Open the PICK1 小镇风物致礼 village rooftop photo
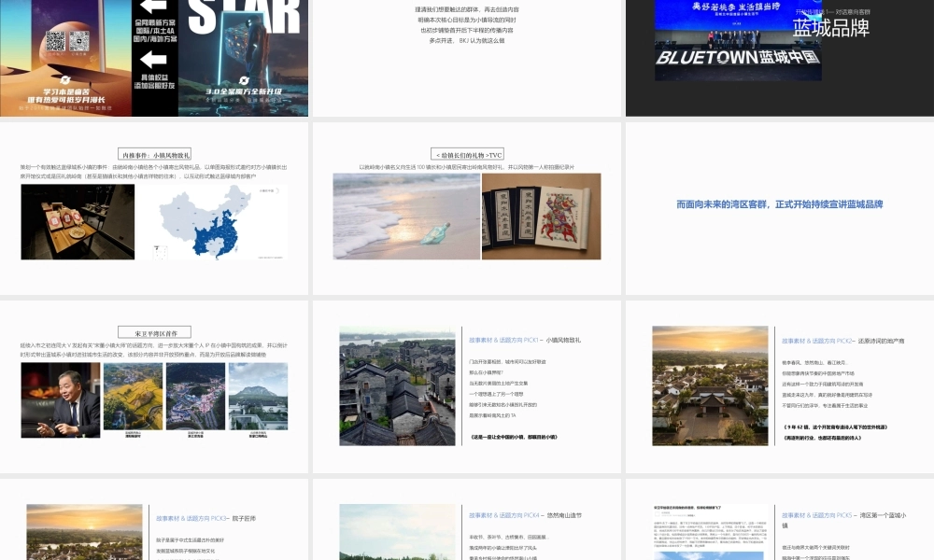Viewport: 934px width, 560px height. coord(397,385)
